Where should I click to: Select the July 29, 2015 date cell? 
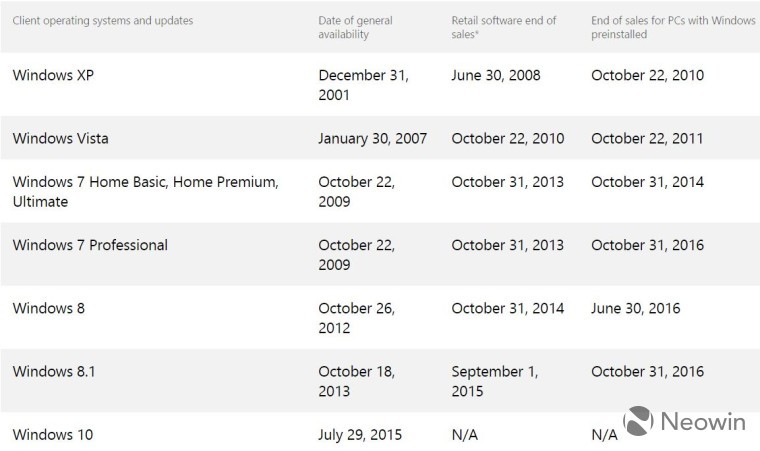[360, 435]
